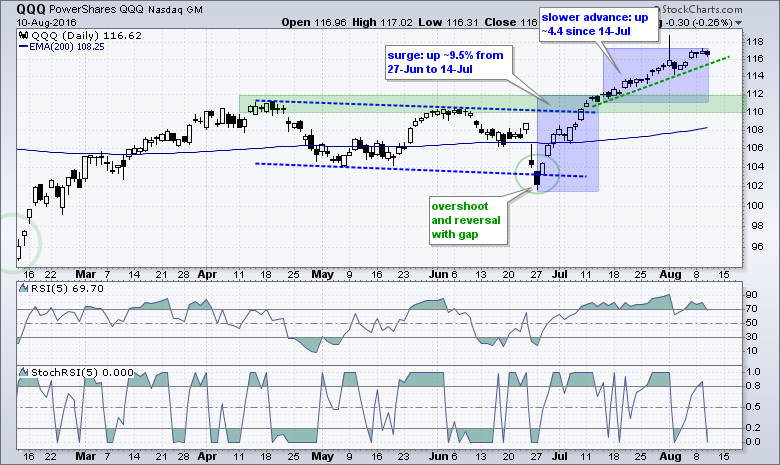
Task: Click the 1.0 level on StochRSI axis
Action: pos(754,372)
